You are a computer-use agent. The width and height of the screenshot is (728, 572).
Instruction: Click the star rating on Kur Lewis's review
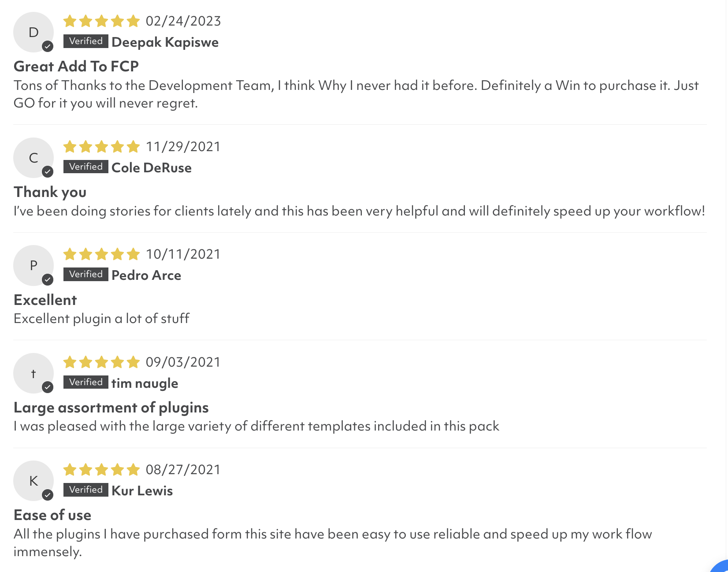pos(101,470)
